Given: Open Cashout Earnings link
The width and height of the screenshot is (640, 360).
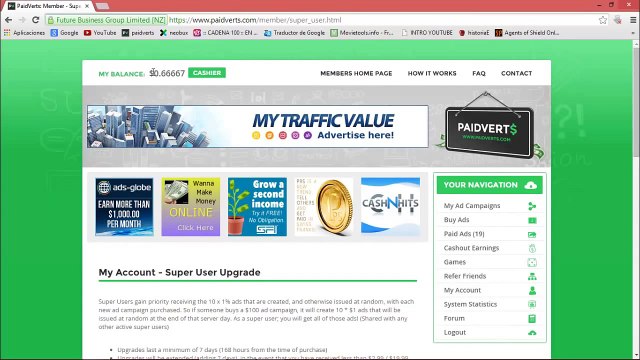Looking at the screenshot, I should point(471,248).
